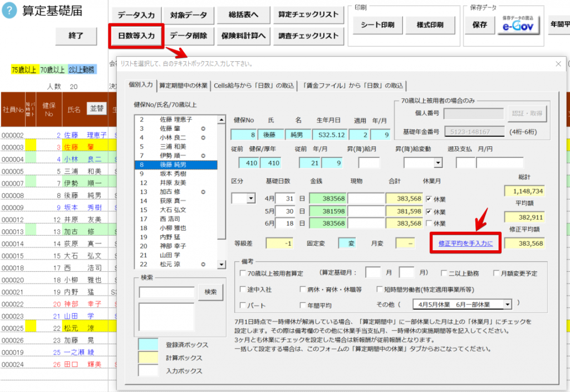Go to 総括表へ
Image resolution: width=570 pixels, height=392 pixels.
click(x=243, y=15)
